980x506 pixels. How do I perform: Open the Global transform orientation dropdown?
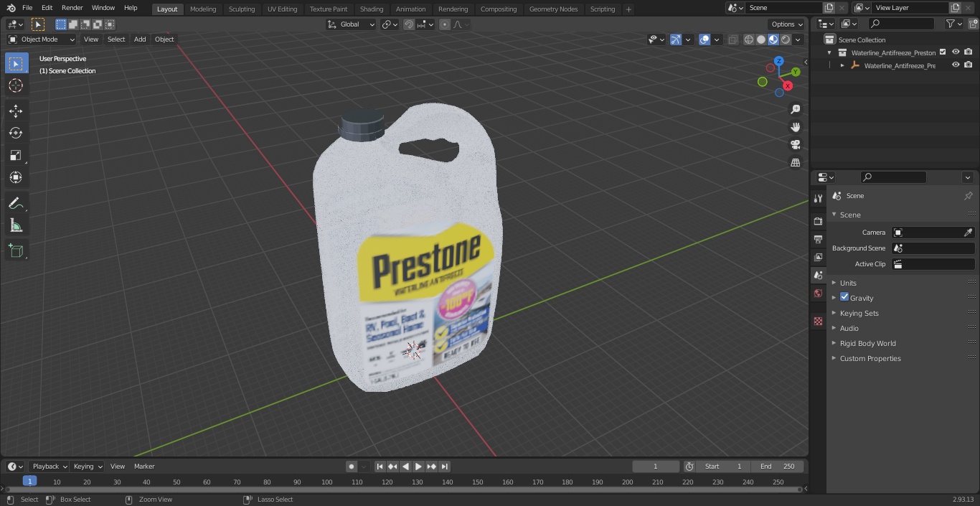pos(351,24)
